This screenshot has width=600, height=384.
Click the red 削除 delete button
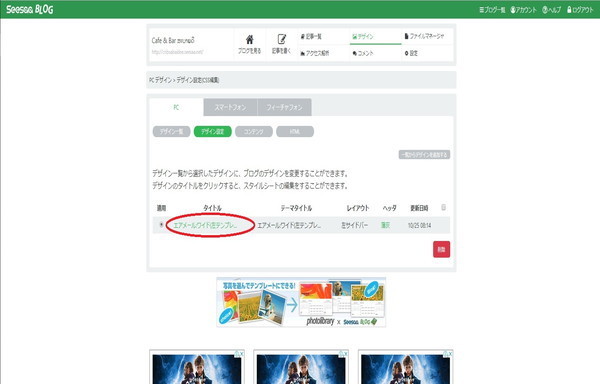tap(441, 249)
